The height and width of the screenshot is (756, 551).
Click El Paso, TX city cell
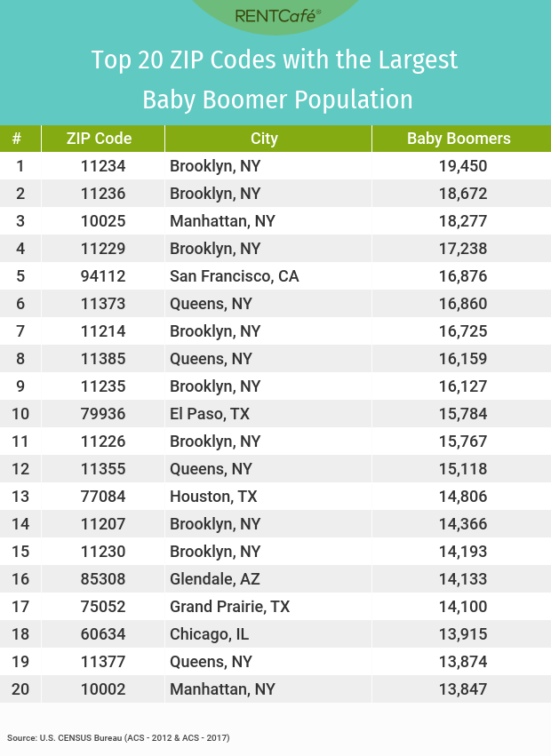210,414
